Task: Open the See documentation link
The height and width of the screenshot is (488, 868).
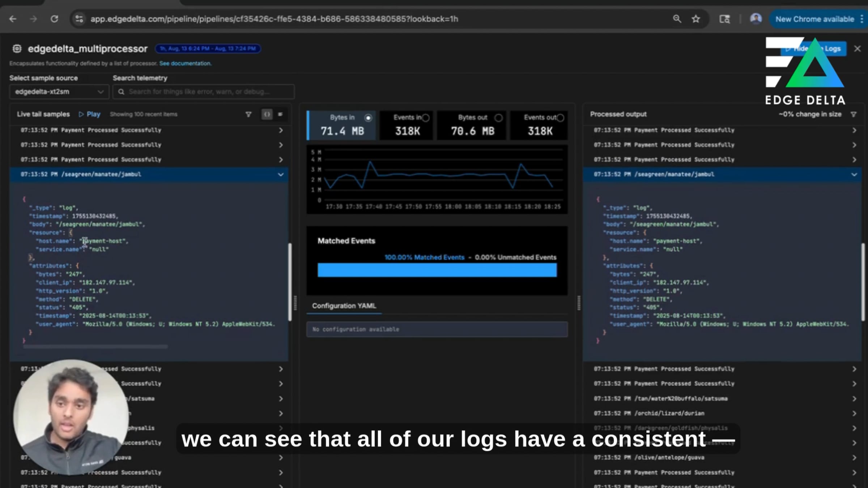Action: point(185,63)
